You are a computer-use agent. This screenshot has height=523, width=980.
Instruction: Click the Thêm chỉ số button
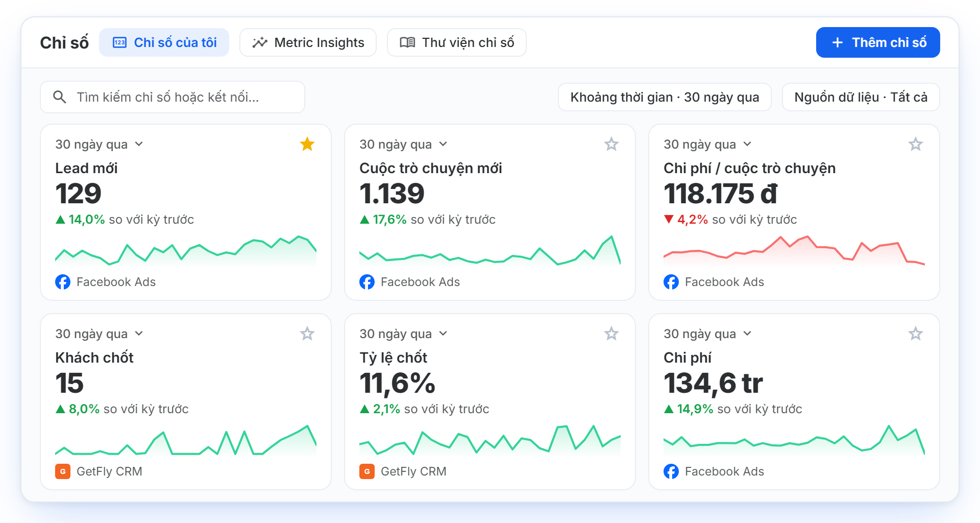[x=878, y=42]
